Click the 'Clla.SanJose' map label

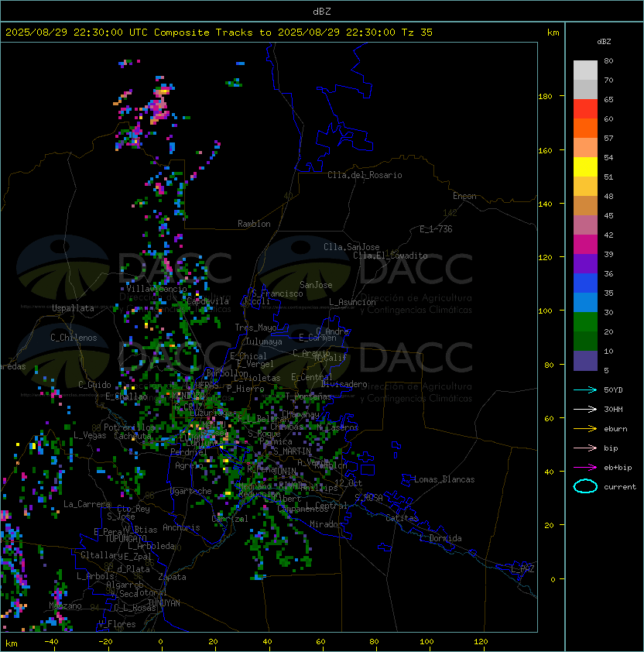pos(351,247)
